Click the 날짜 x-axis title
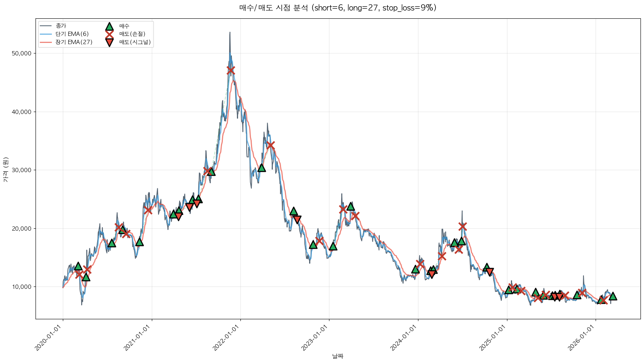The width and height of the screenshot is (644, 363). pyautogui.click(x=338, y=356)
